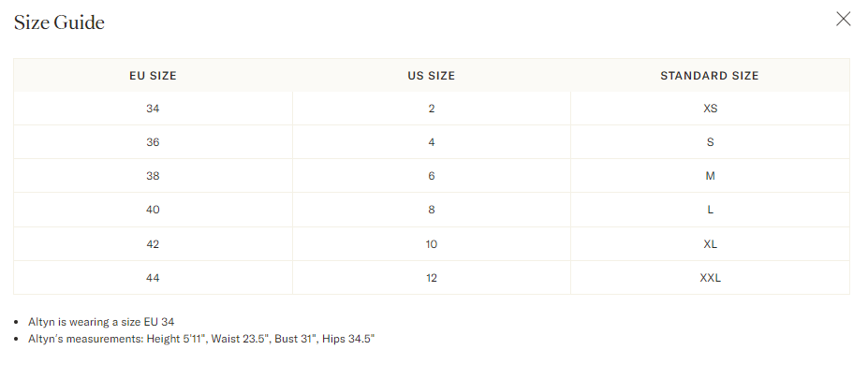Click the Size Guide heading
The height and width of the screenshot is (379, 868).
(x=59, y=22)
